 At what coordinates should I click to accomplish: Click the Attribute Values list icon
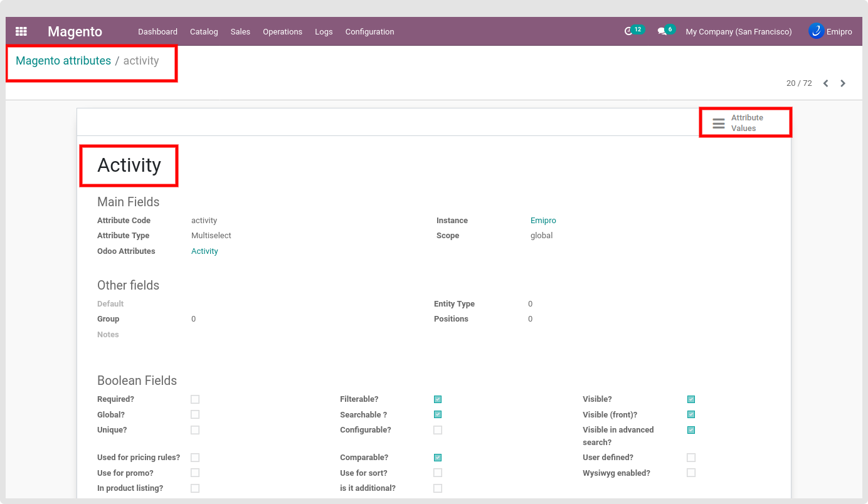[x=719, y=123]
